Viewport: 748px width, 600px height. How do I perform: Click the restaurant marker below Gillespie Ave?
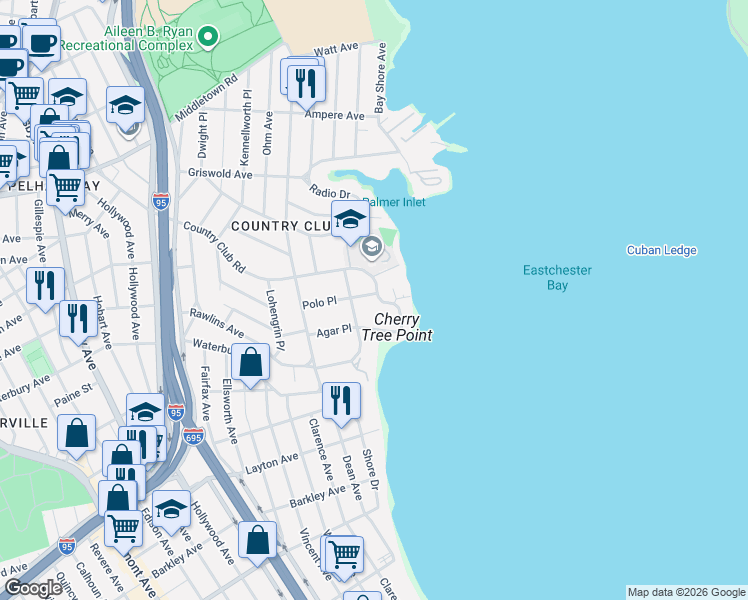[45, 287]
